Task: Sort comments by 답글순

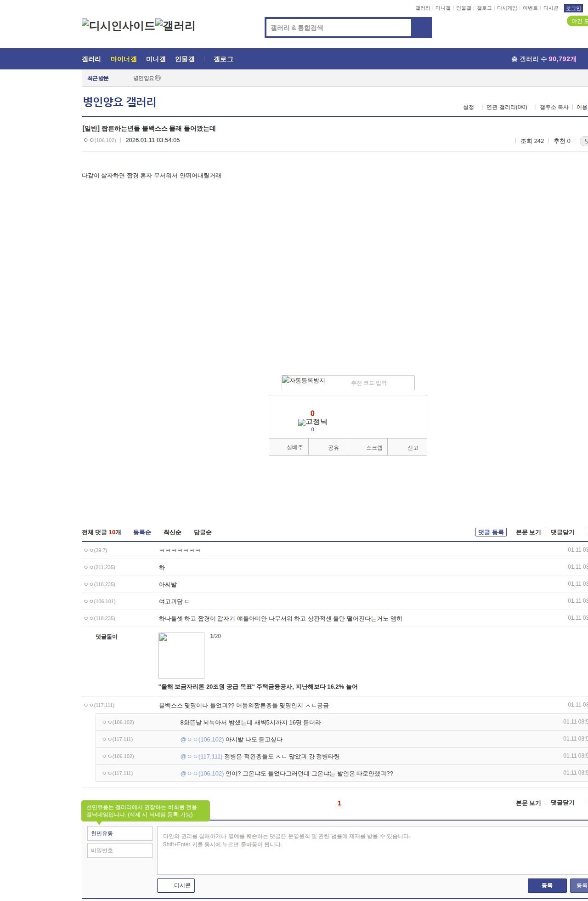Action: (x=203, y=532)
